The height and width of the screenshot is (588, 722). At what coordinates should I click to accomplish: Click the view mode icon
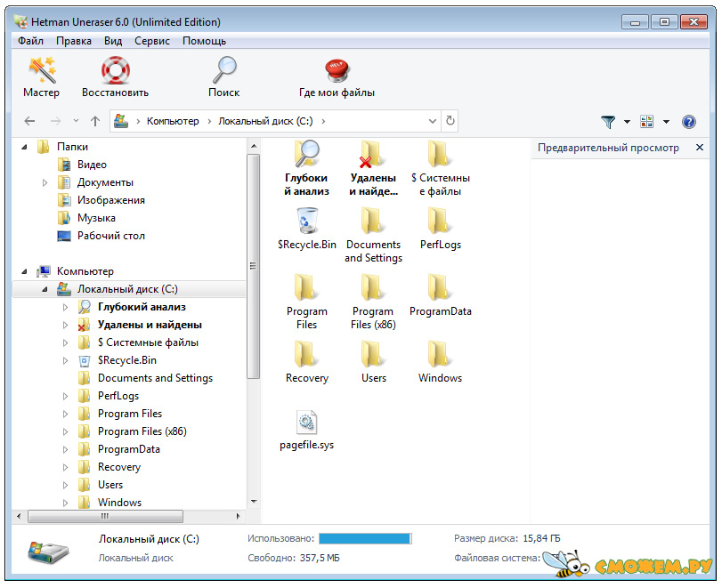[x=647, y=122]
